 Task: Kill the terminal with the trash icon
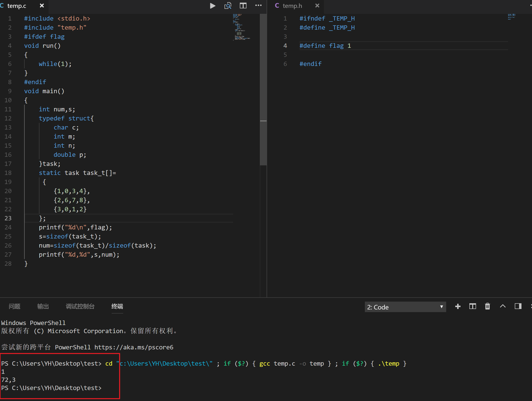[487, 306]
